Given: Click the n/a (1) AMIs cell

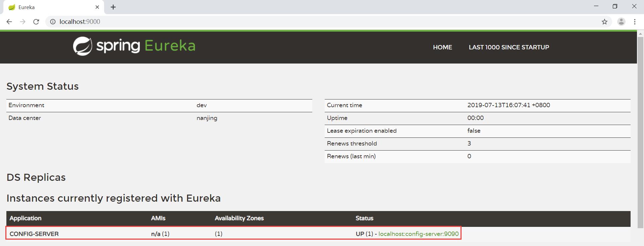Looking at the screenshot, I should coord(160,234).
